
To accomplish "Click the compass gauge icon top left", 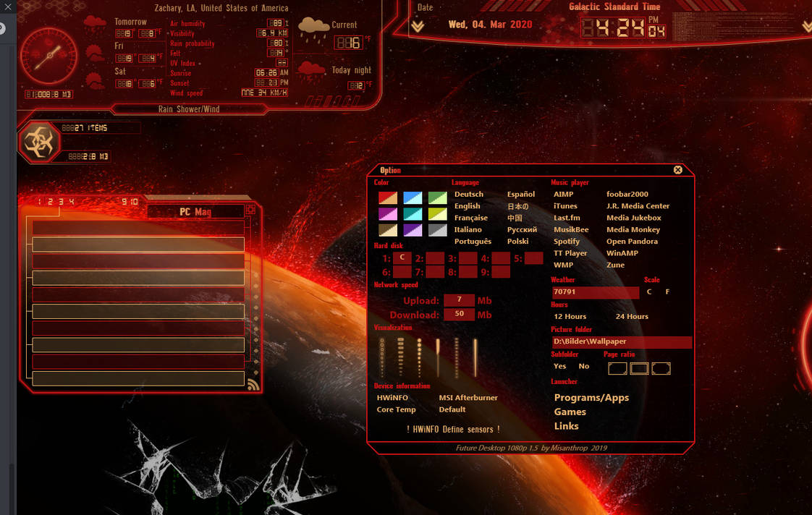I will coord(49,54).
